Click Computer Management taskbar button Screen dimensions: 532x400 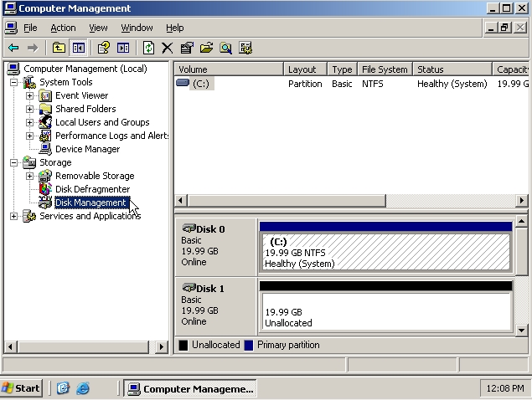(190, 388)
